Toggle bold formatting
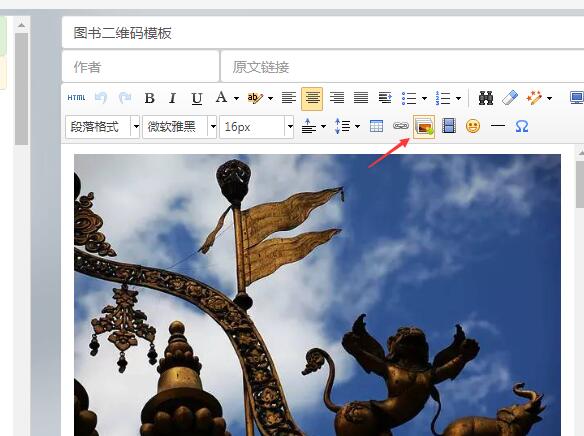 pos(150,98)
